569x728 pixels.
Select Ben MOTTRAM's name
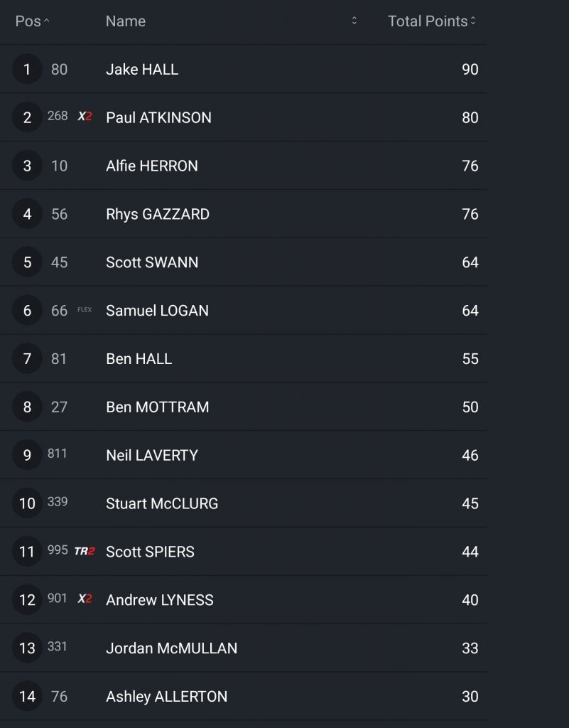[158, 407]
